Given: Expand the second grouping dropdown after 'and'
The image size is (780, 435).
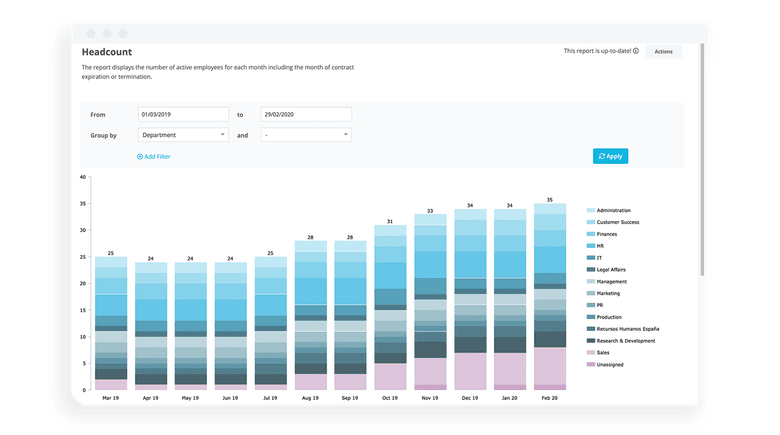Looking at the screenshot, I should click(305, 134).
